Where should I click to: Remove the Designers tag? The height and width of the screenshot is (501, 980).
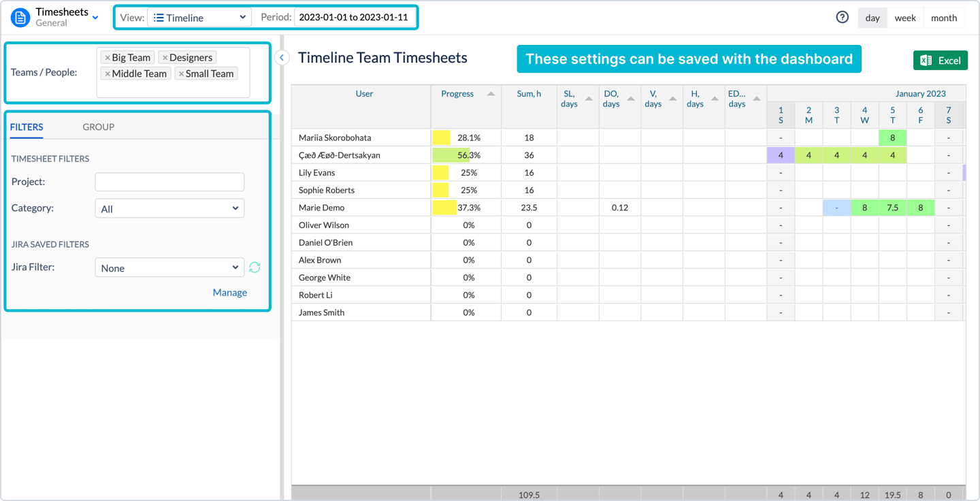(165, 58)
